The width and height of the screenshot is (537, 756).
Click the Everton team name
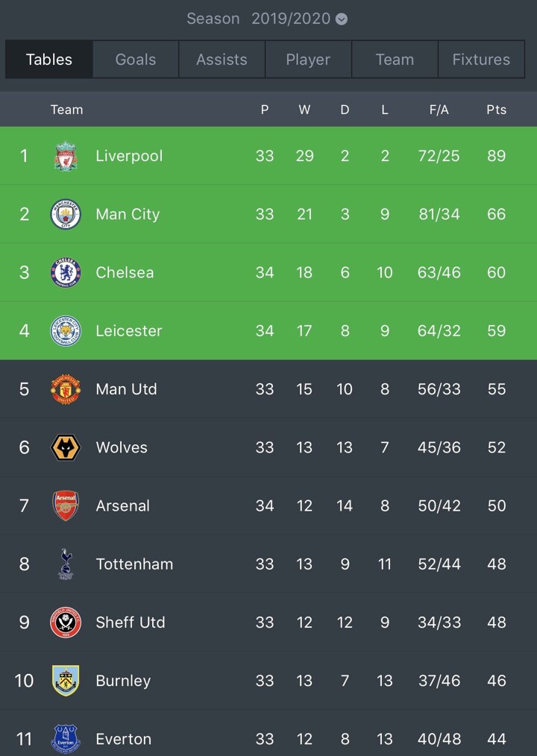pos(124,739)
